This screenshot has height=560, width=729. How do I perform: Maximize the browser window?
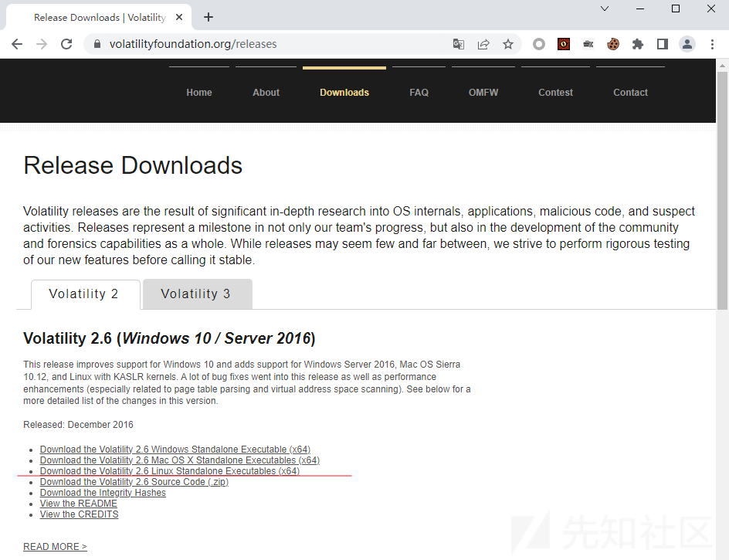click(x=676, y=8)
